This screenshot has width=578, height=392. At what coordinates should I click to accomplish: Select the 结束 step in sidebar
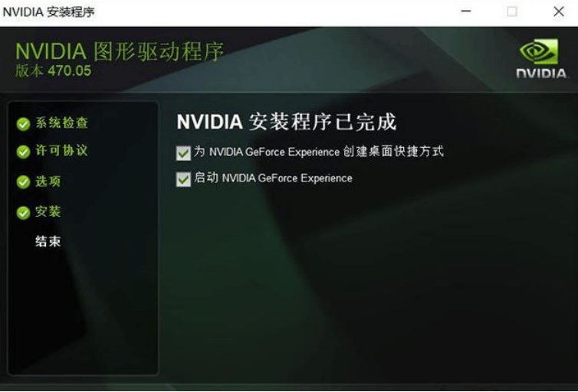(x=48, y=241)
